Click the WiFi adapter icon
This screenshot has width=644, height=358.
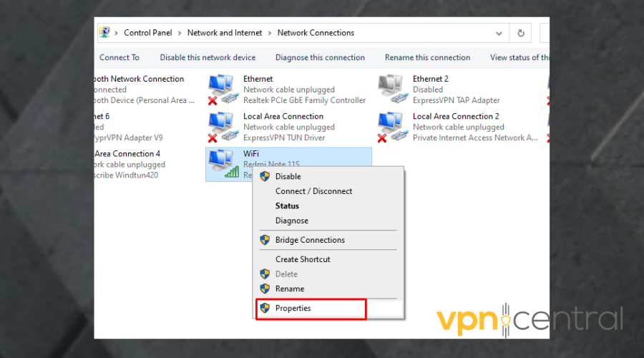[223, 164]
